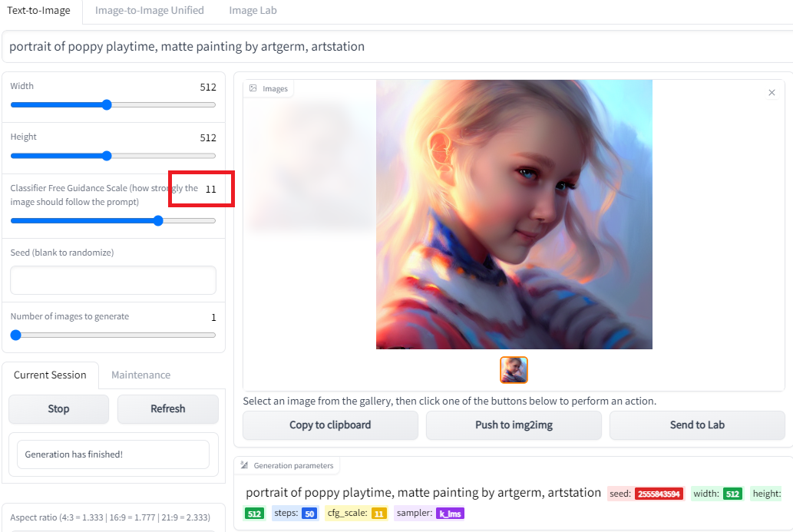Screen dimensions: 793x532
Task: Click the cfg_scale 11 tag
Action: [378, 514]
